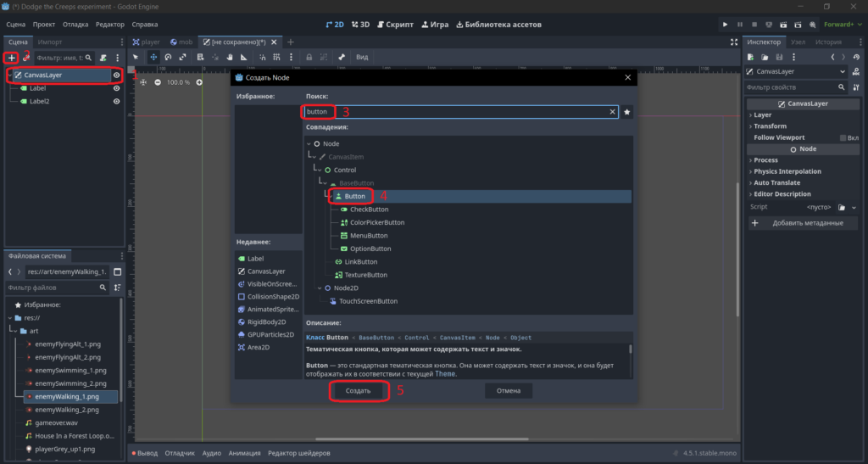
Task: Switch to the 3D workspace
Action: tap(360, 25)
